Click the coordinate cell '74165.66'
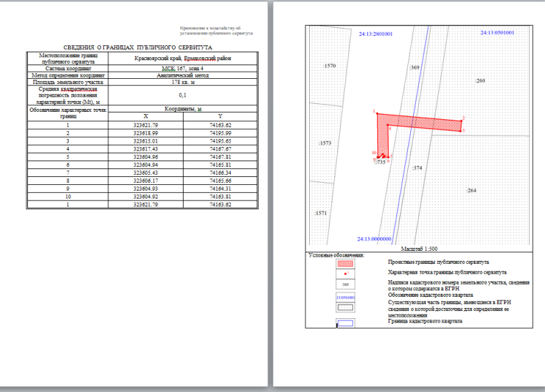Image resolution: width=545 pixels, height=392 pixels. coord(220,181)
